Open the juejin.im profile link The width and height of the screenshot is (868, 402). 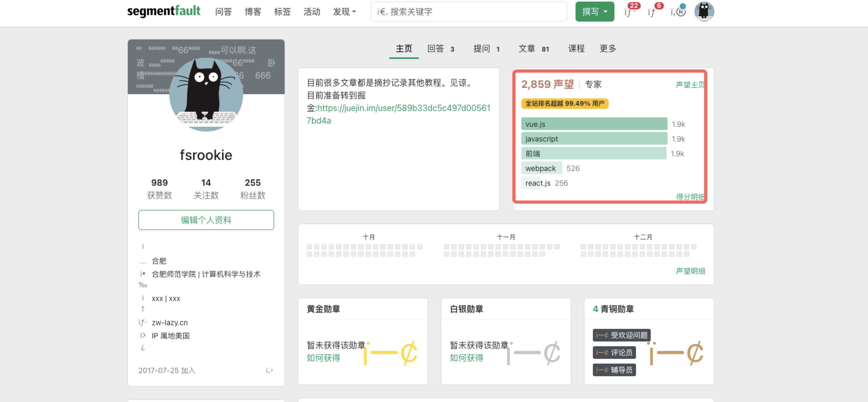coord(398,114)
